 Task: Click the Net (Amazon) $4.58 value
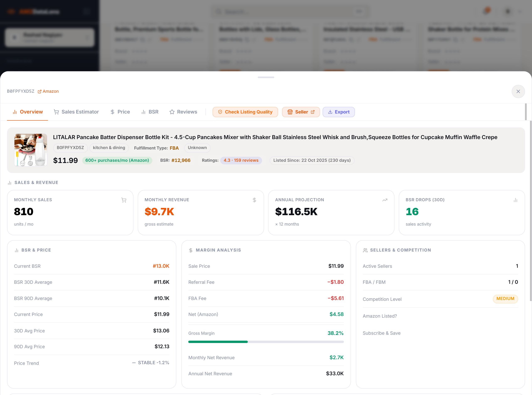click(336, 314)
